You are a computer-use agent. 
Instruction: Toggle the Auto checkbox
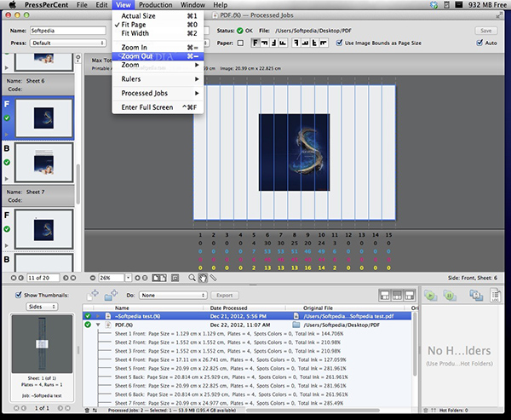tap(479, 43)
